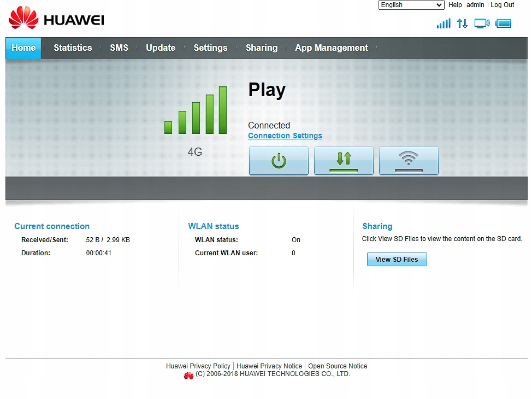Click the copyright Huawei Technologies text
The height and width of the screenshot is (399, 532).
click(x=273, y=374)
